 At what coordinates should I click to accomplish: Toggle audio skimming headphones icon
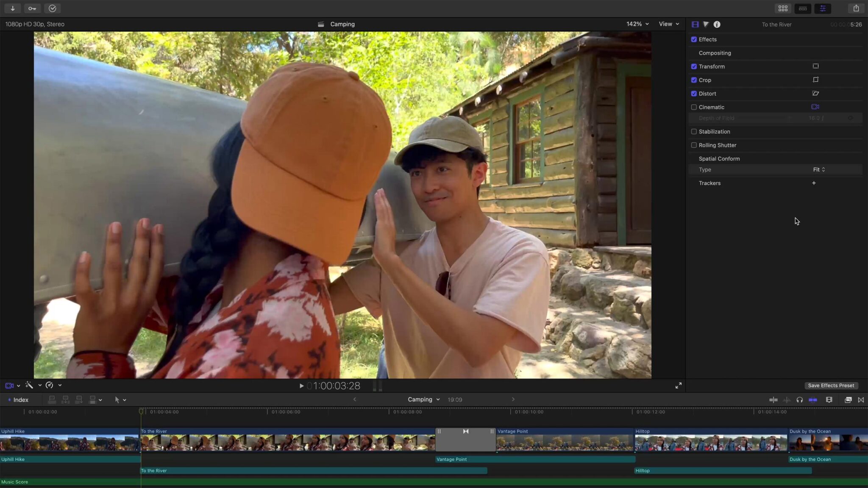point(799,400)
